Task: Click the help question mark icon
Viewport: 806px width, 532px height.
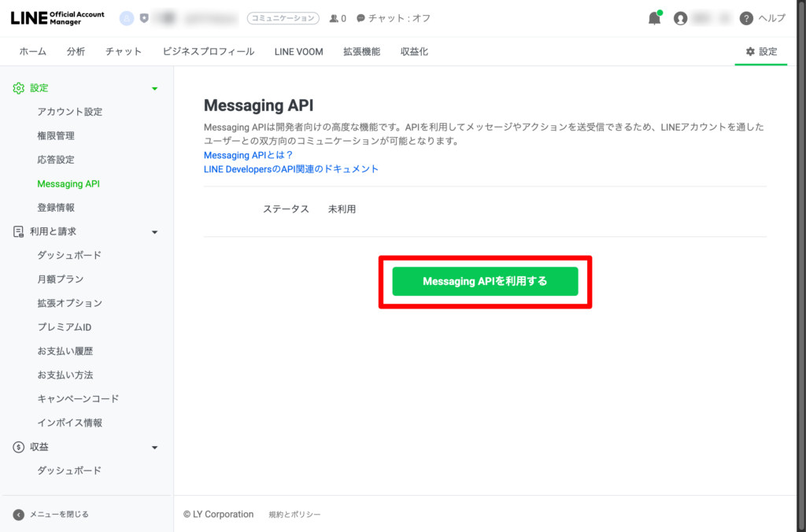Action: [746, 19]
